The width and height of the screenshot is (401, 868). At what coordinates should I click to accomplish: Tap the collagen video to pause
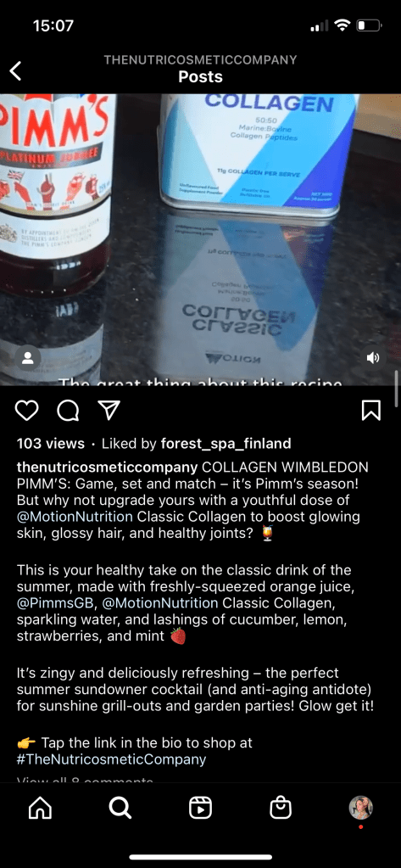pos(200,239)
